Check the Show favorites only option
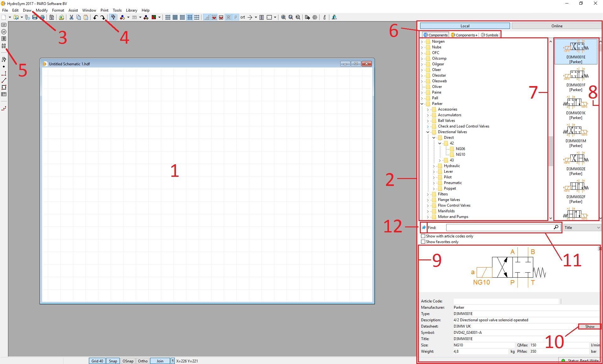This screenshot has width=603, height=364. click(x=423, y=242)
